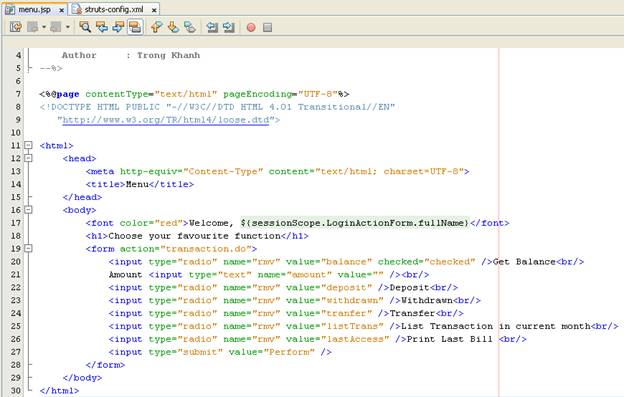Click the 'Trong Khanh' author text
The width and height of the screenshot is (624, 397).
169,55
